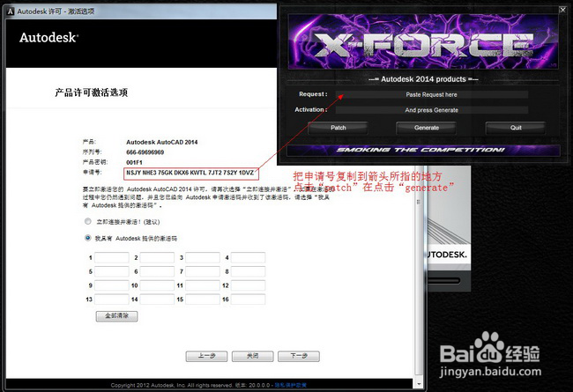This screenshot has height=392, width=573.
Task: Click activation code field 16
Action: point(248,300)
